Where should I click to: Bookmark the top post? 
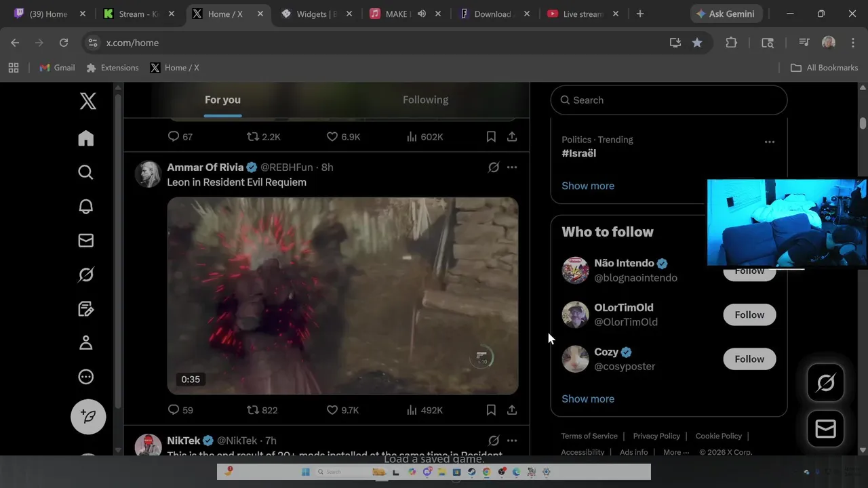tap(491, 137)
